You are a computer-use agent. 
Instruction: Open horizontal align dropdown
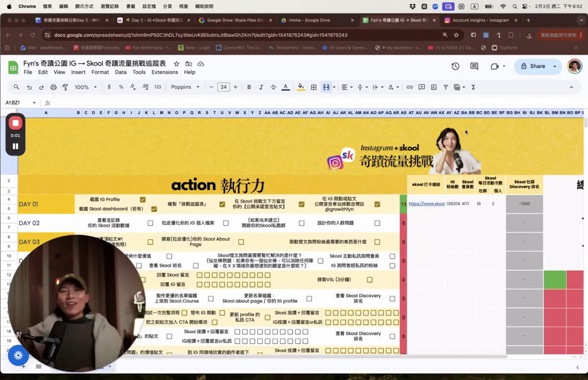click(x=347, y=87)
